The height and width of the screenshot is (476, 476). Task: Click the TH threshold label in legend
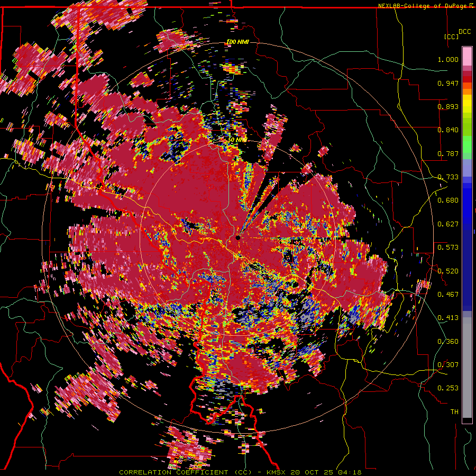454,412
